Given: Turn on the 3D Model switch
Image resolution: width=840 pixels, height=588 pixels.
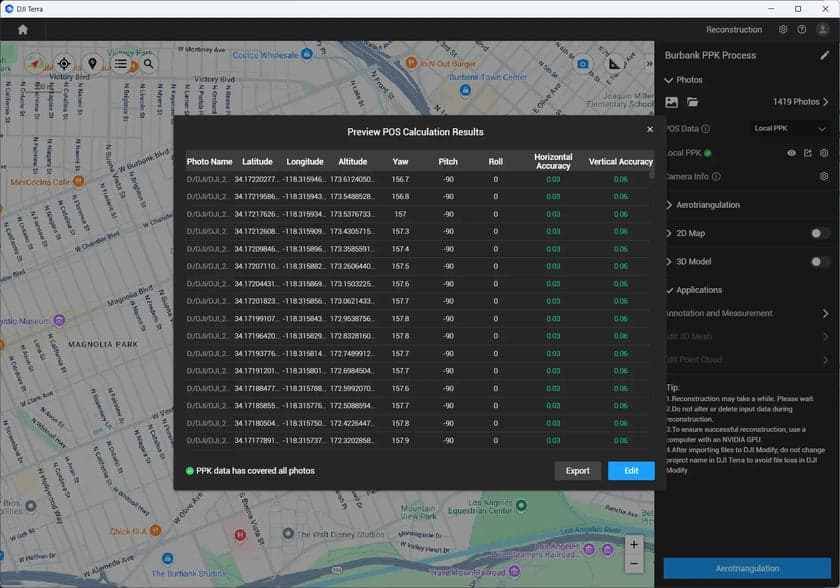Looking at the screenshot, I should click(x=820, y=262).
